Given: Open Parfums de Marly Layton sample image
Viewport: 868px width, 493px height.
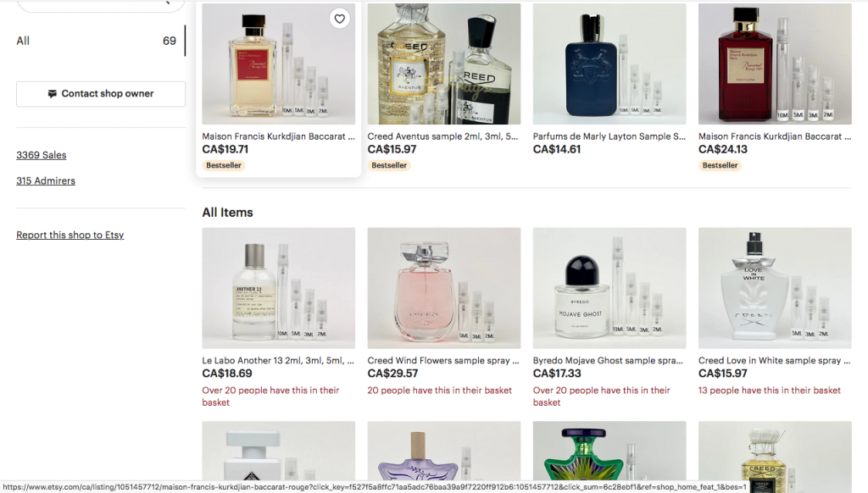Looking at the screenshot, I should click(x=609, y=64).
